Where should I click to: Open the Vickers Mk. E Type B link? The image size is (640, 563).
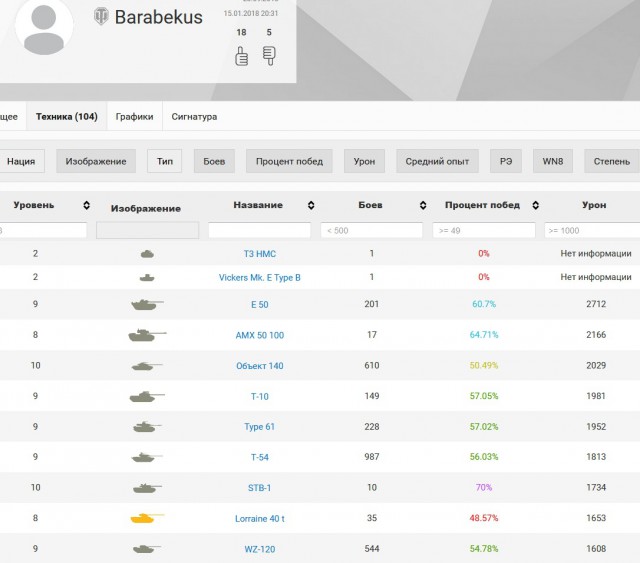(x=260, y=278)
